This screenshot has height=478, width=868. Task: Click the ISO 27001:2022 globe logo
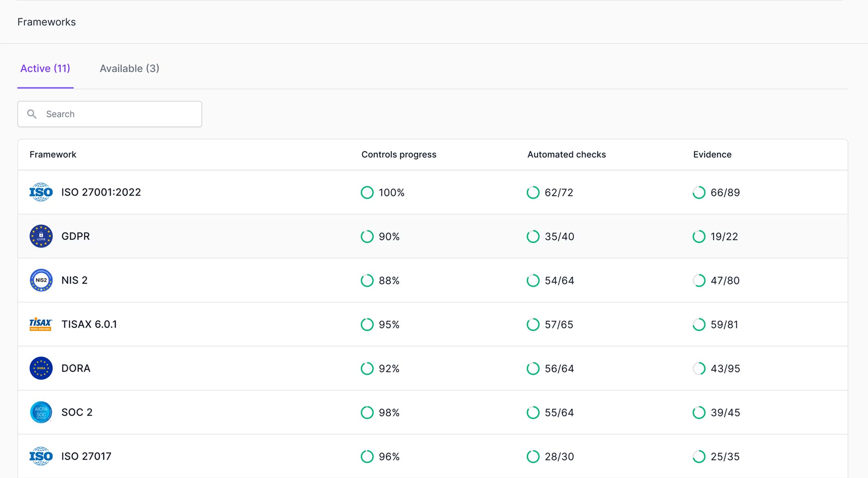pyautogui.click(x=41, y=192)
